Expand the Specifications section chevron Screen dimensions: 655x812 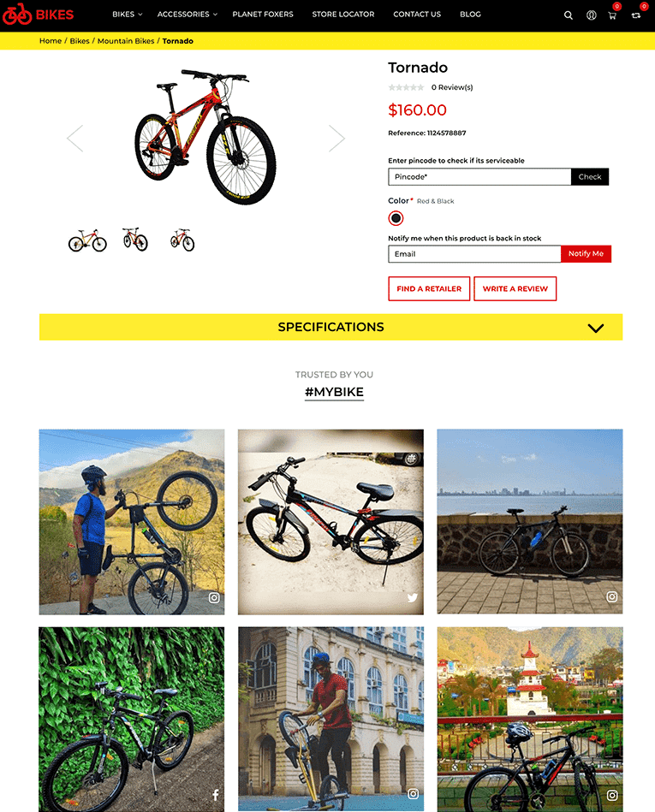pyautogui.click(x=596, y=328)
